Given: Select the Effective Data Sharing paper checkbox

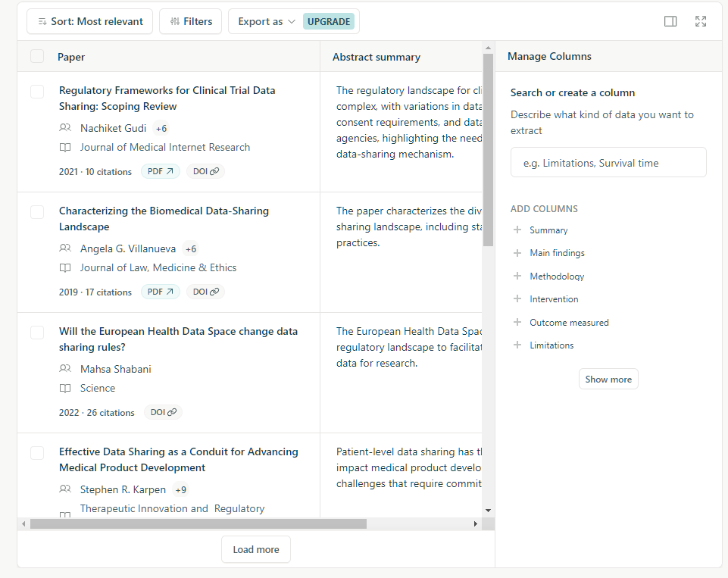Looking at the screenshot, I should tap(37, 453).
